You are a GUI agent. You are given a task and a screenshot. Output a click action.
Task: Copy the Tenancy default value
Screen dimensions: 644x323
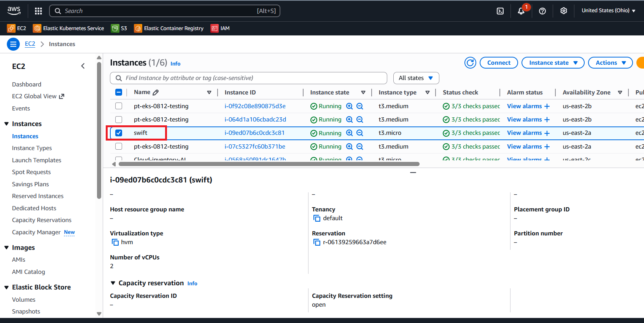pyautogui.click(x=316, y=218)
